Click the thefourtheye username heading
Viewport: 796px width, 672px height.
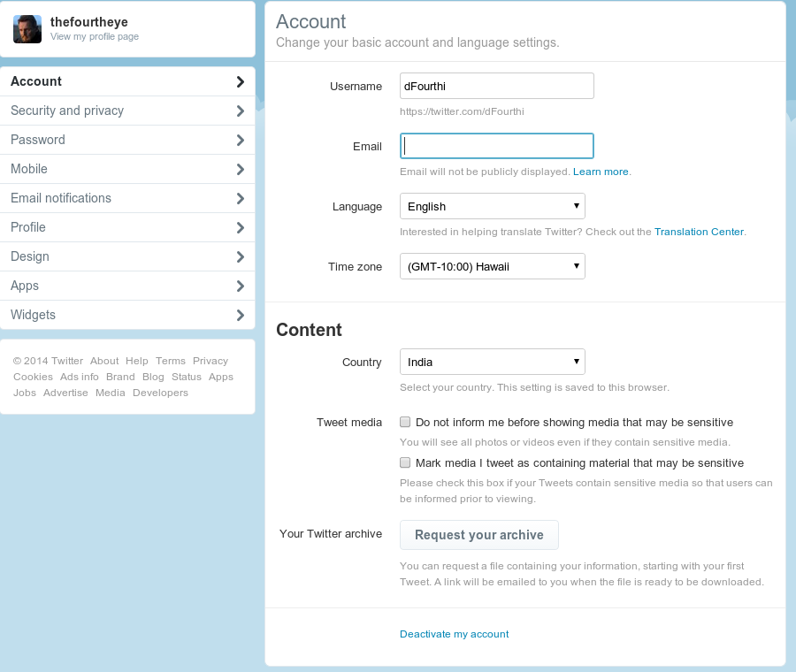(88, 22)
